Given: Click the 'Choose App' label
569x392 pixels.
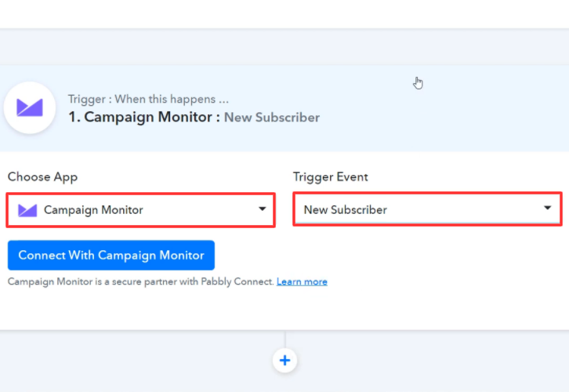Looking at the screenshot, I should click(x=42, y=177).
